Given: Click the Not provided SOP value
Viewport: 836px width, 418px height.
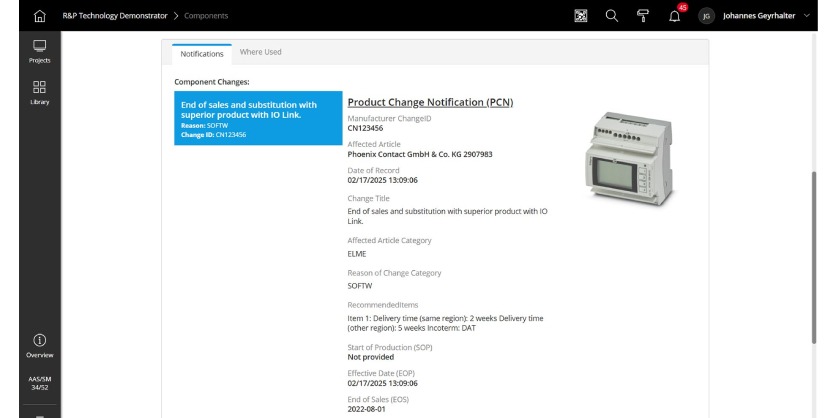Looking at the screenshot, I should (x=371, y=357).
